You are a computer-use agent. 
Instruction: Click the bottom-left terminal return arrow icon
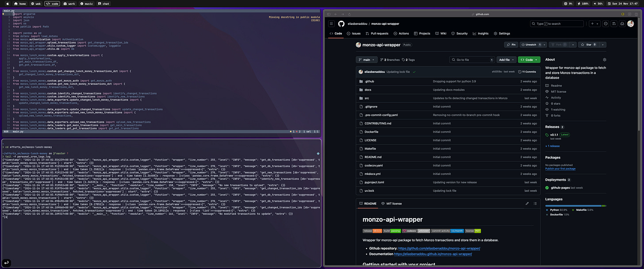click(x=6, y=262)
